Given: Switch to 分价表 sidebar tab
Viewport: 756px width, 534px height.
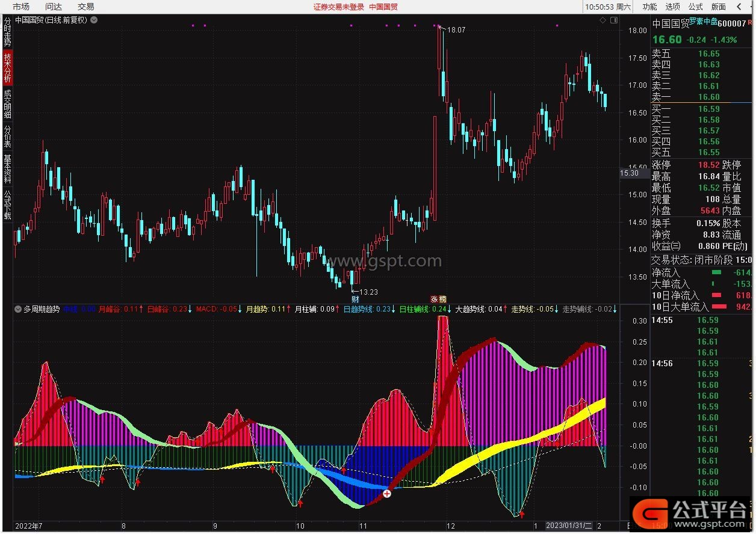Looking at the screenshot, I should coord(7,137).
